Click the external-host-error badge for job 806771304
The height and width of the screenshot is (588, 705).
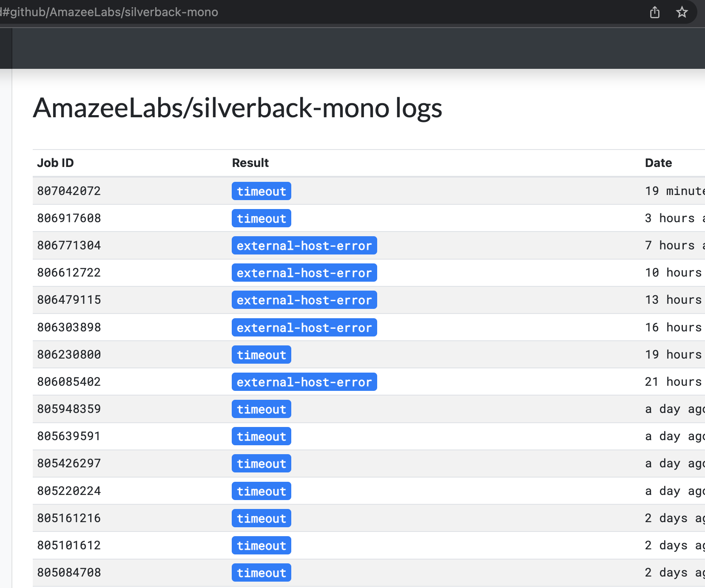pos(304,245)
